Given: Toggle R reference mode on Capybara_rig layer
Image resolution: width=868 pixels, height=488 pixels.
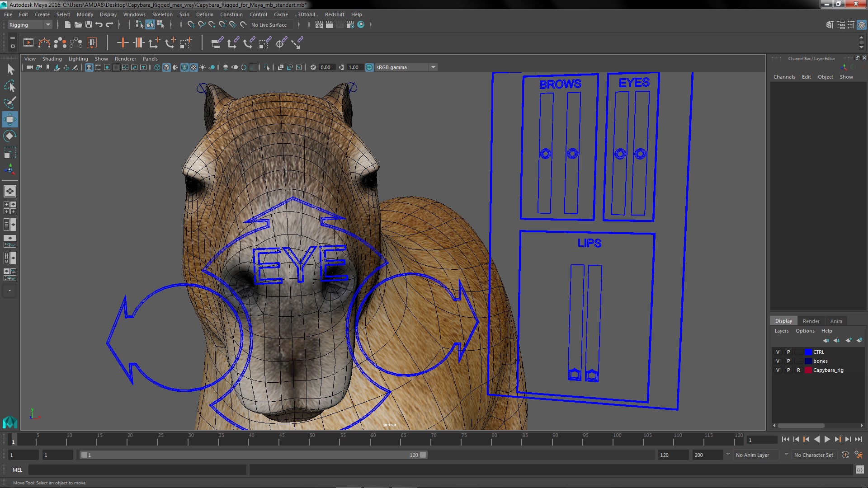Looking at the screenshot, I should coord(799,370).
